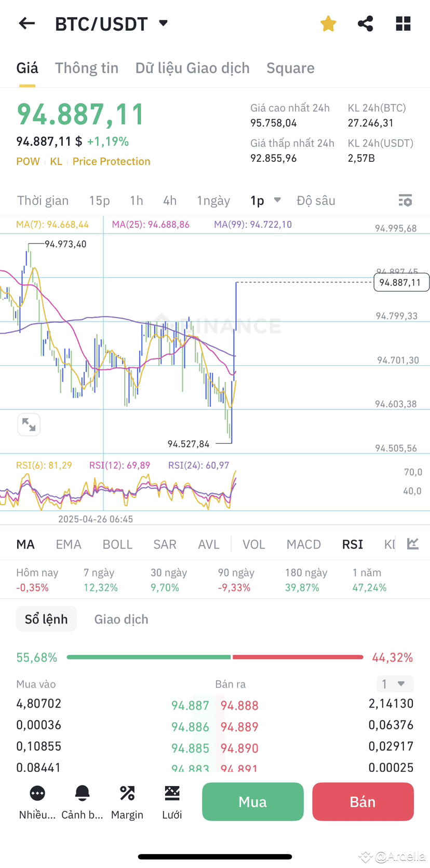Tap the KL tag

click(56, 161)
